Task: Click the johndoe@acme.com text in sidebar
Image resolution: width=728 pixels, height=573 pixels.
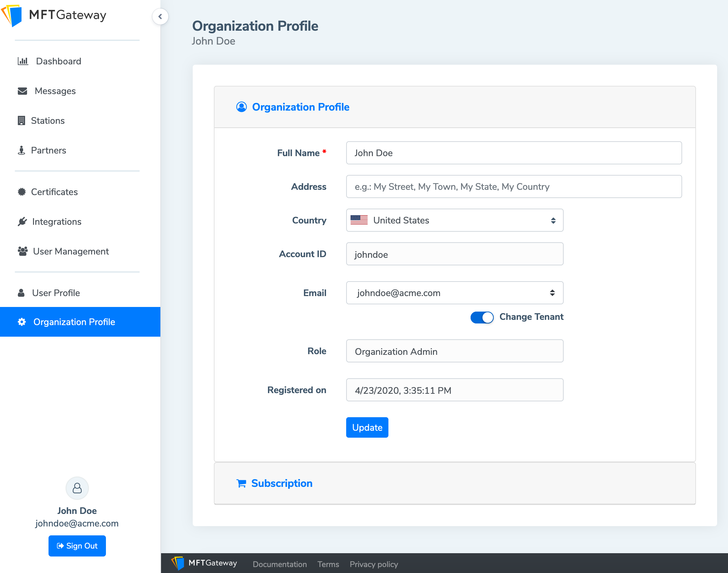Action: pos(77,523)
